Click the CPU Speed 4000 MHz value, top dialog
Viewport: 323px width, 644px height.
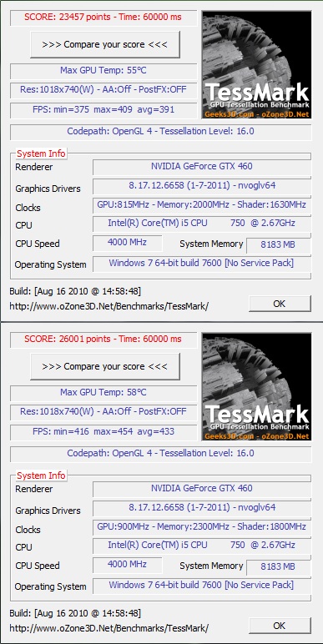click(128, 243)
